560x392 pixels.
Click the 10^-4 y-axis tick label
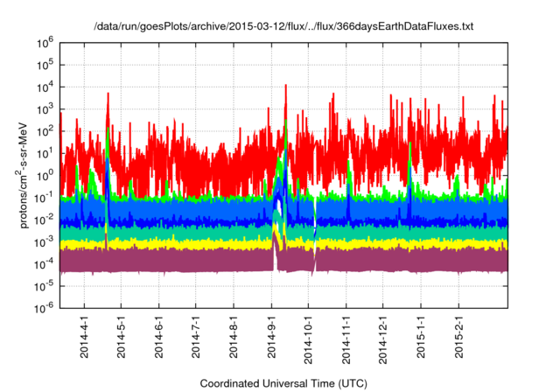44,264
